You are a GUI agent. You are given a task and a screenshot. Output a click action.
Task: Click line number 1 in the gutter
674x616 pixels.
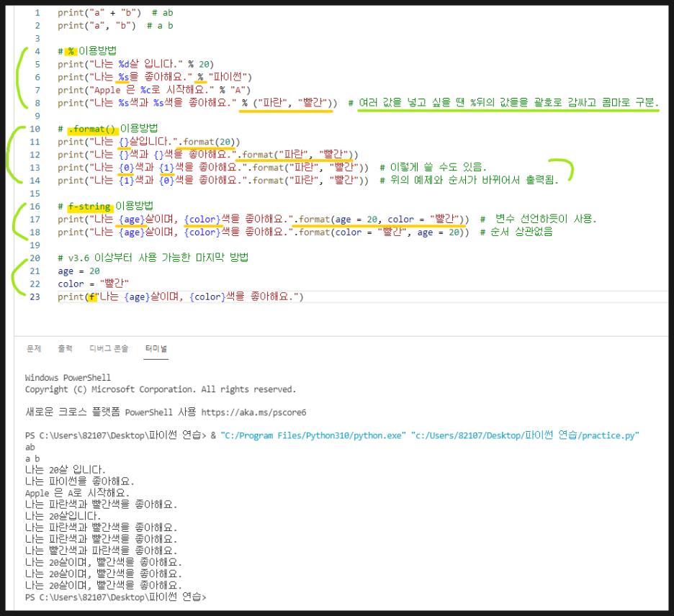pos(37,13)
